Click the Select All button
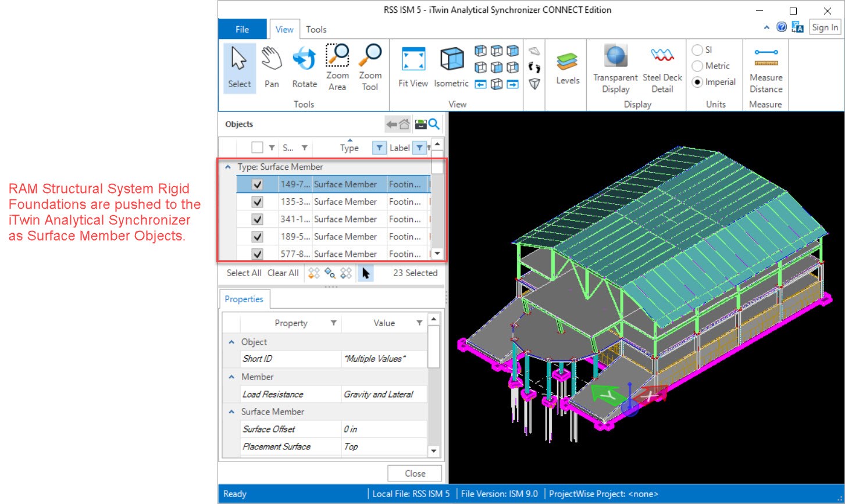This screenshot has width=845, height=504. tap(244, 273)
